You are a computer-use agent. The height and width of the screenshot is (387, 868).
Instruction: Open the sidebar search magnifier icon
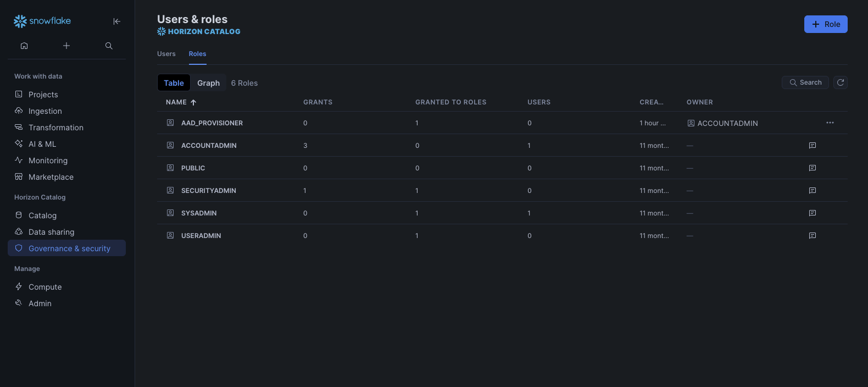[109, 46]
